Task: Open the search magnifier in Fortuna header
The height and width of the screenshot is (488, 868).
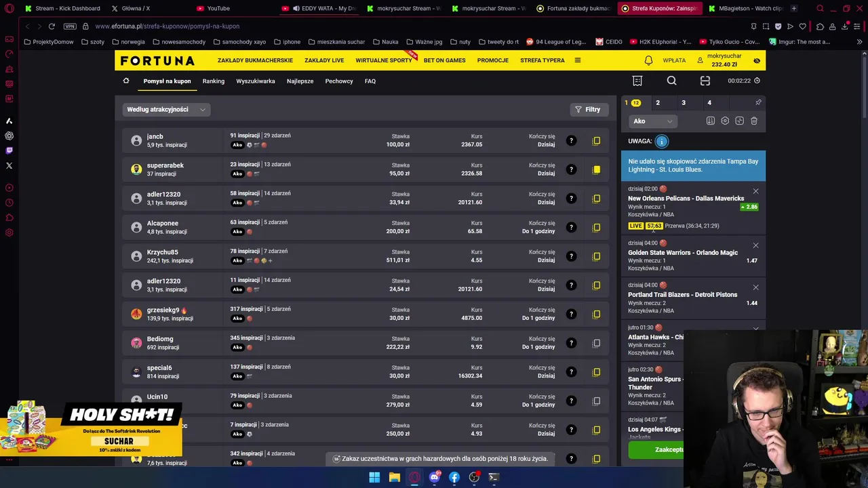Action: click(x=671, y=81)
